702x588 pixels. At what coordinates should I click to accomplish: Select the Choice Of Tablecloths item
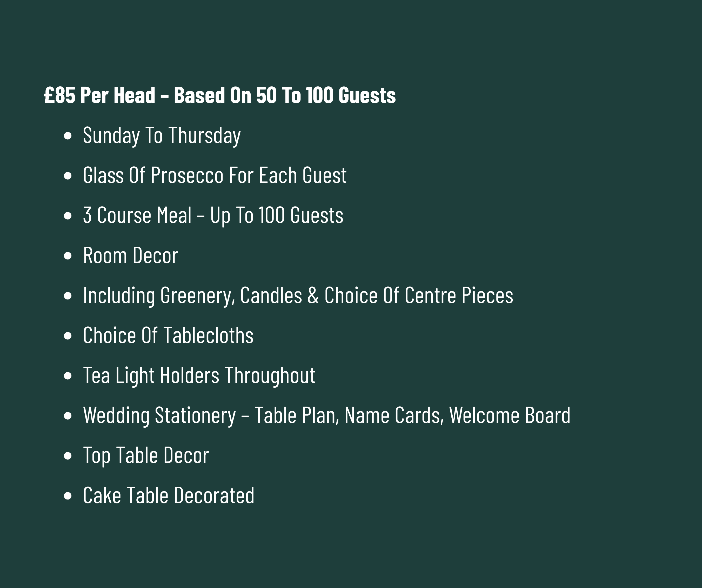pyautogui.click(x=168, y=336)
